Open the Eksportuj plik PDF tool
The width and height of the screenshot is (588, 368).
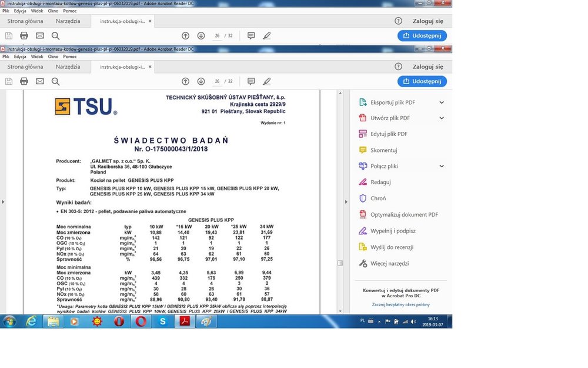(392, 102)
